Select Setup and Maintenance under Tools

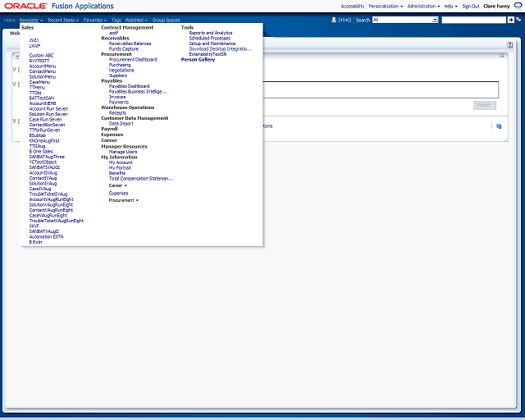pos(212,43)
